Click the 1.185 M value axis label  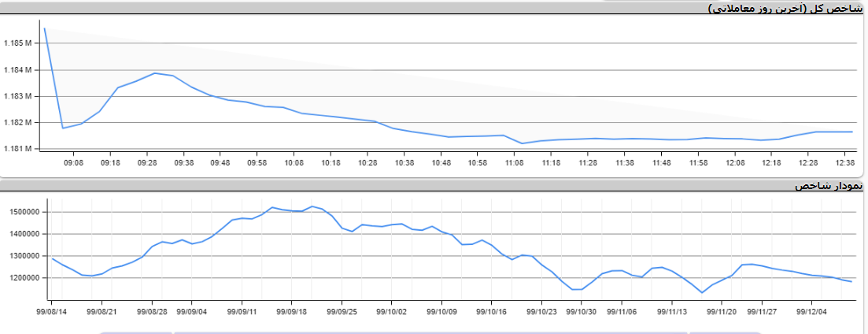click(x=17, y=43)
